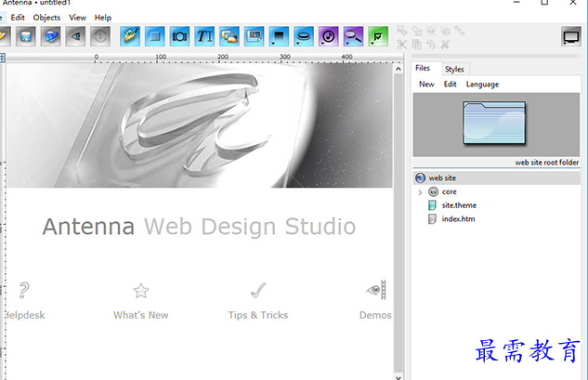Open the purple magnifier search tool
Viewport: 588px width, 380px height.
click(x=353, y=36)
